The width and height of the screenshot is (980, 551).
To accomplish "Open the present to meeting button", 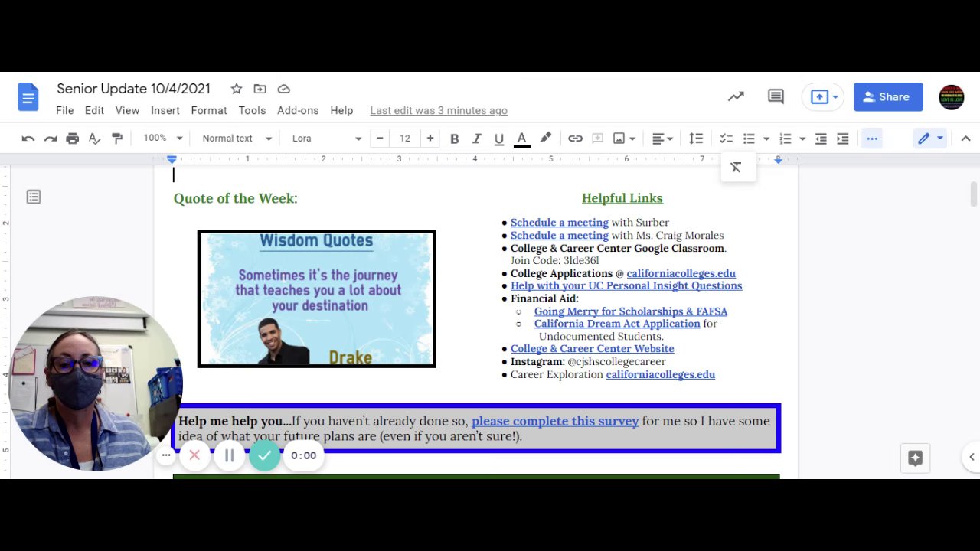I will click(823, 97).
